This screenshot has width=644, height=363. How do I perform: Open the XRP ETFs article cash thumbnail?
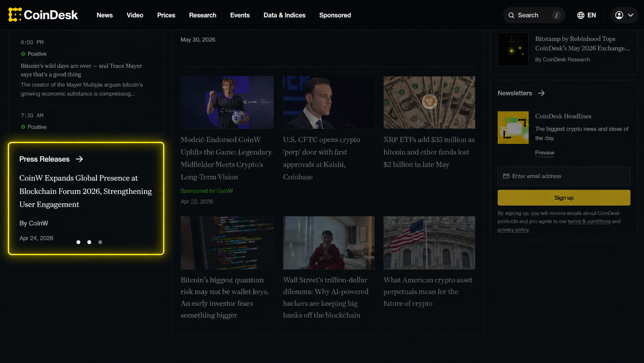point(429,102)
